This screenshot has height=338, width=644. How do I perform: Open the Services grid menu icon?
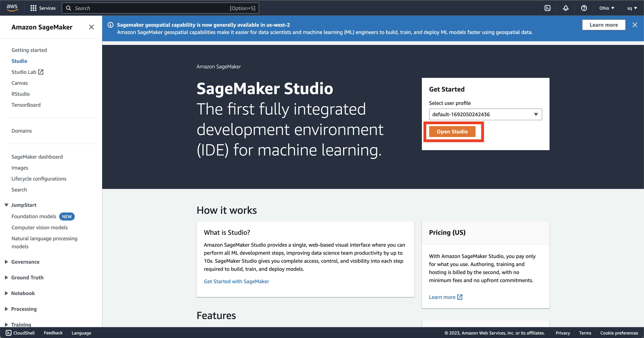(33, 8)
